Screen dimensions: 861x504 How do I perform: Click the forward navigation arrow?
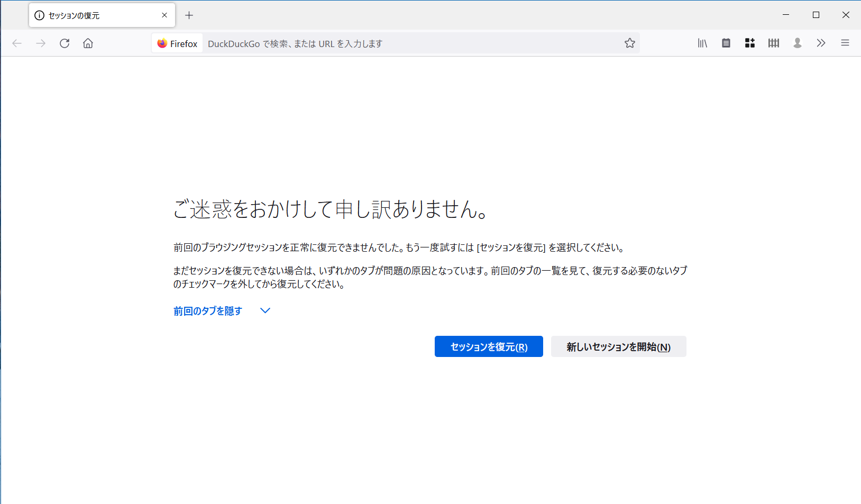click(x=41, y=43)
